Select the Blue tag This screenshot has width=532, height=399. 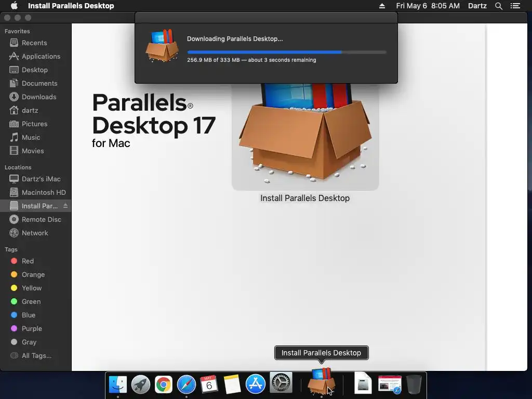pos(36,315)
